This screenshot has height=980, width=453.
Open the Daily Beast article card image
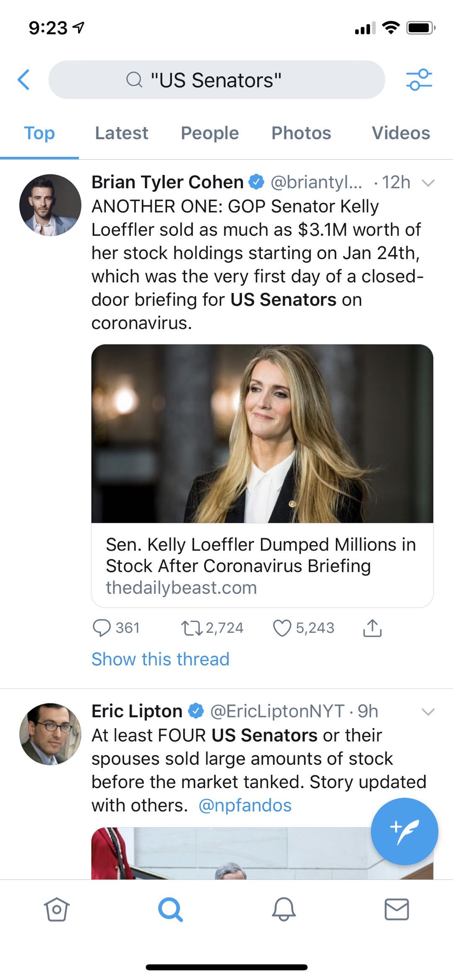click(x=262, y=434)
